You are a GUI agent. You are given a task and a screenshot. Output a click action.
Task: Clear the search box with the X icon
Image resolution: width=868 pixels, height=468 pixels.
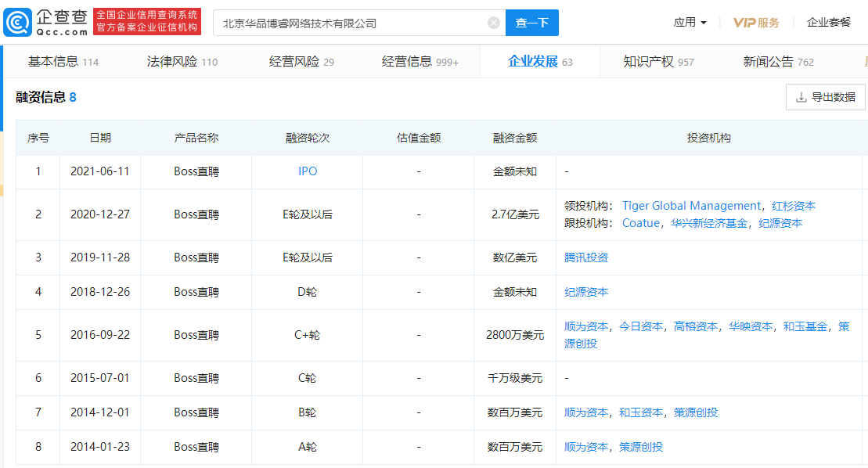494,23
